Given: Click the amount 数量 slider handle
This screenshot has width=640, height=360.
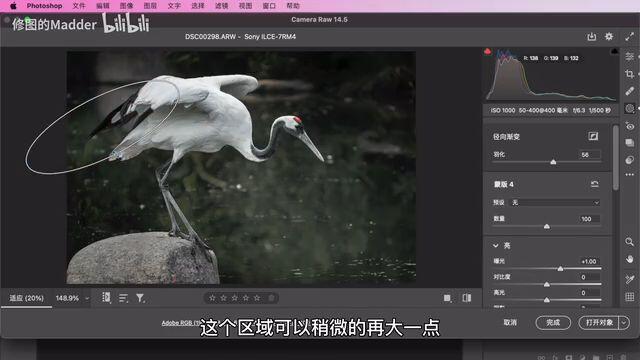Looking at the screenshot, I should (x=547, y=226).
